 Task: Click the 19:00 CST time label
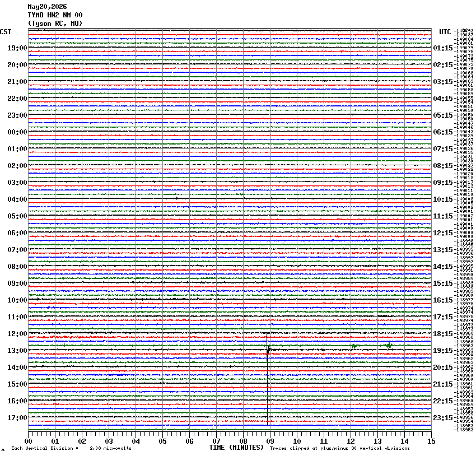pyautogui.click(x=17, y=48)
